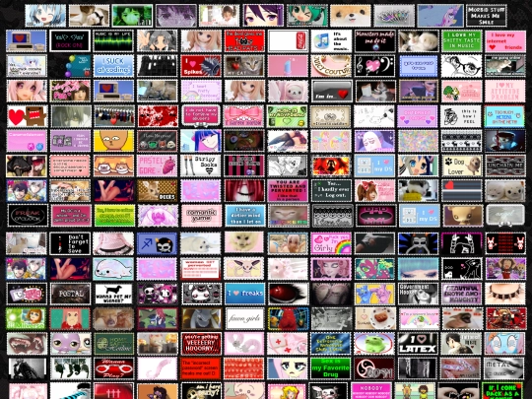Click the "fawn girls" cursive stamp

click(x=244, y=319)
